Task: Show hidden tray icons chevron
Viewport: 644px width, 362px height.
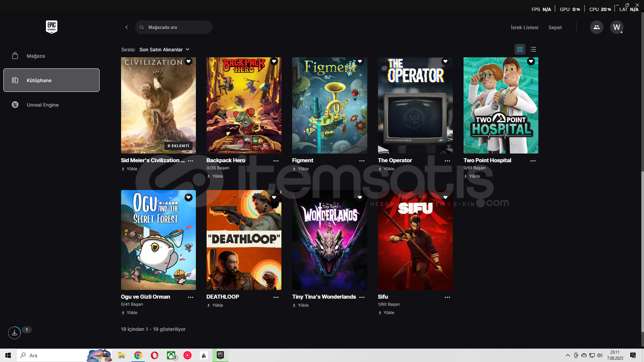Action: click(x=568, y=355)
